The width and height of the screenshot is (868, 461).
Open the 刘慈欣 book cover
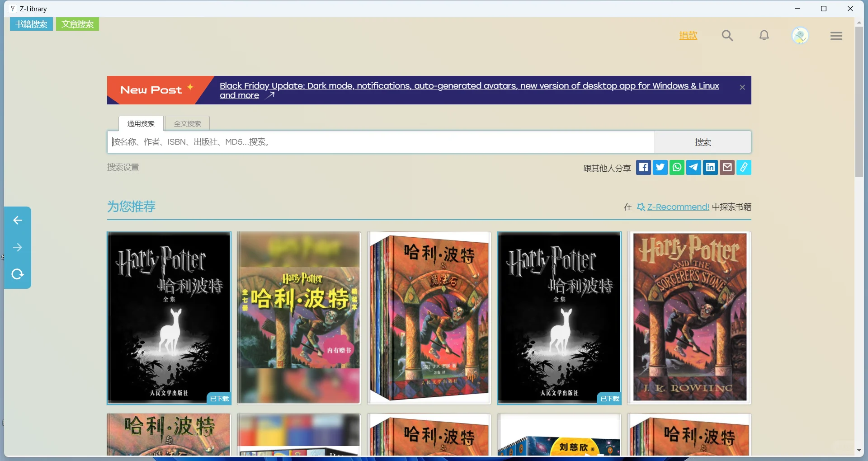point(559,435)
